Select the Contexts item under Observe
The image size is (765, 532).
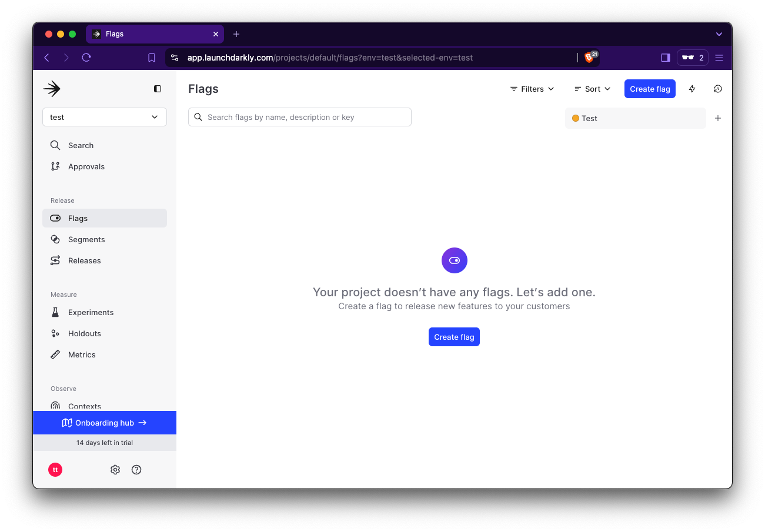pyautogui.click(x=84, y=406)
